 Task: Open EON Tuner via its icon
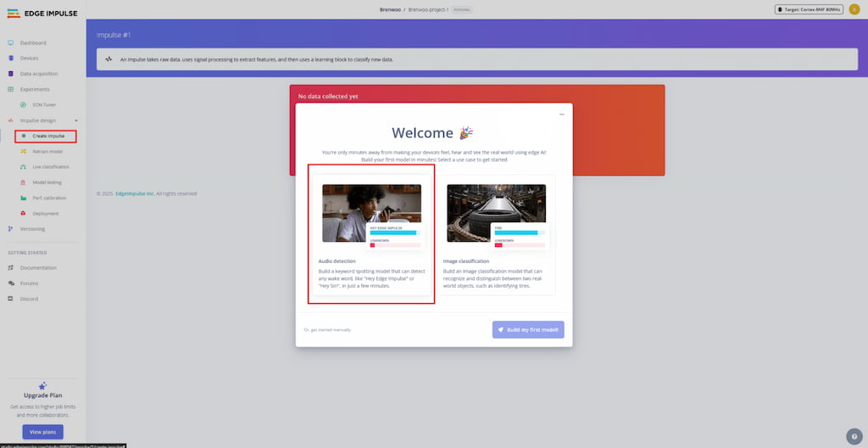pos(24,104)
